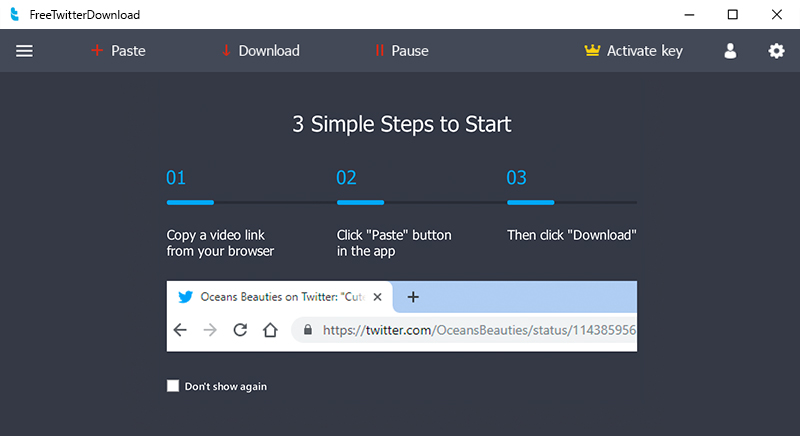The image size is (800, 436).
Task: Click the new tab plus icon in tutorial
Action: pyautogui.click(x=413, y=297)
